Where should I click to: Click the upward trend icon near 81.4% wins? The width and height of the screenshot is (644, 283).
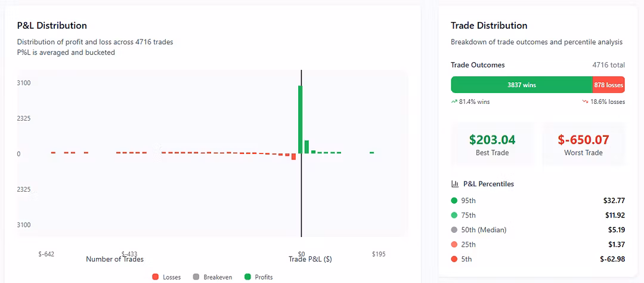tap(454, 101)
